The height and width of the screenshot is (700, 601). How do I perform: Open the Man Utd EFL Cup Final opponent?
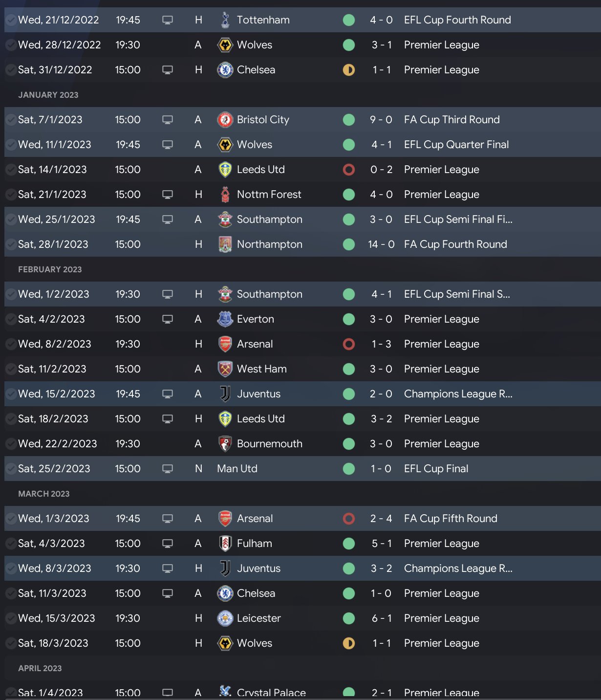237,469
